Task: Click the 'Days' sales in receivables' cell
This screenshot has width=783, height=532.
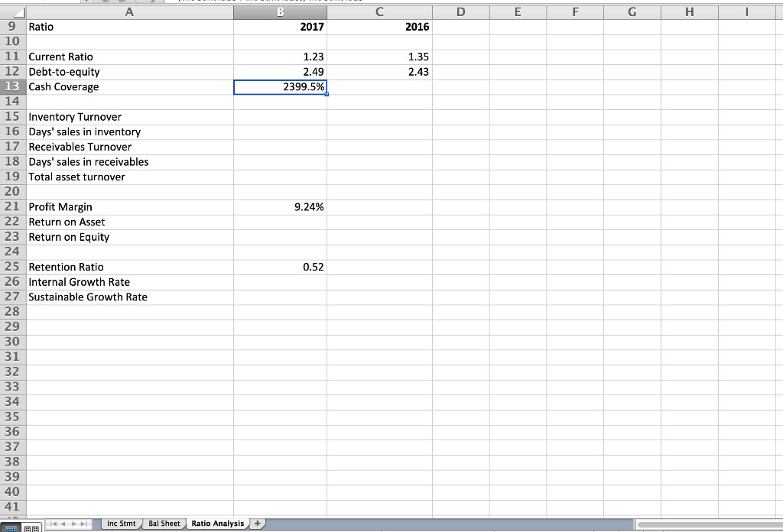Action: [x=130, y=162]
